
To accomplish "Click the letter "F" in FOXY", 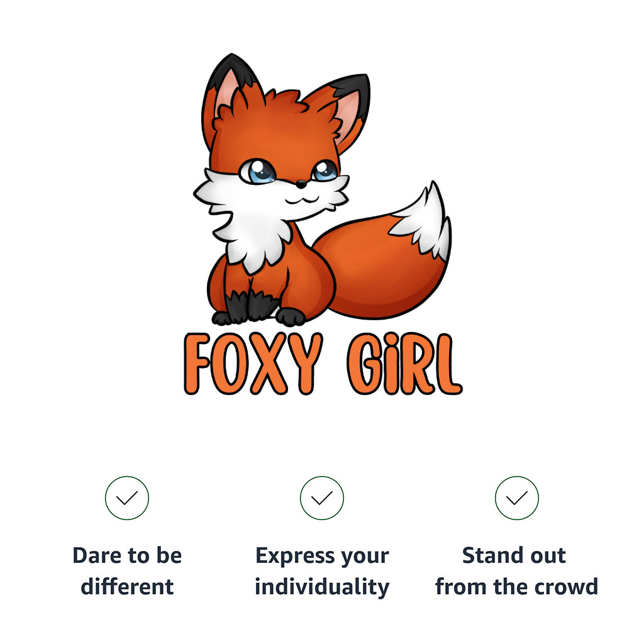I will click(197, 364).
